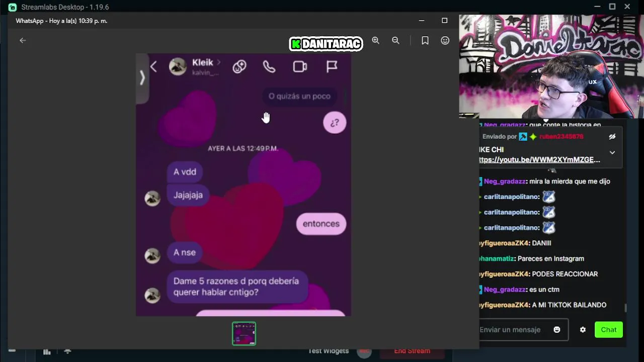Click the DANITARAC Kick logo overlay
The height and width of the screenshot is (362, 644).
click(326, 44)
